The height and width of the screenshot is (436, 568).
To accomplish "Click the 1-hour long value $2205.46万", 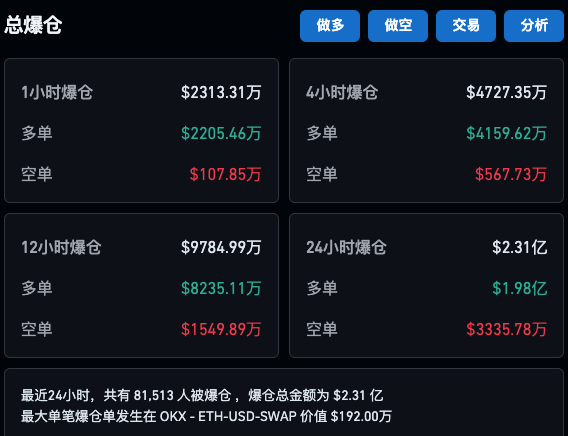I will click(x=221, y=133).
